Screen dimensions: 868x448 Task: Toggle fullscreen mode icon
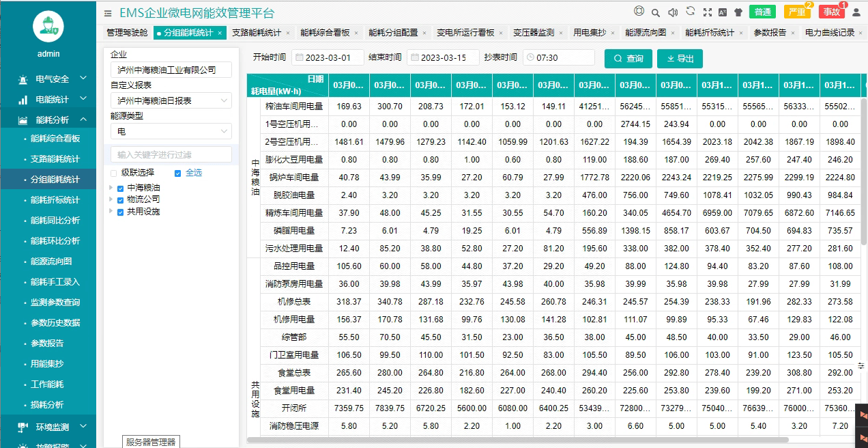[x=707, y=12]
